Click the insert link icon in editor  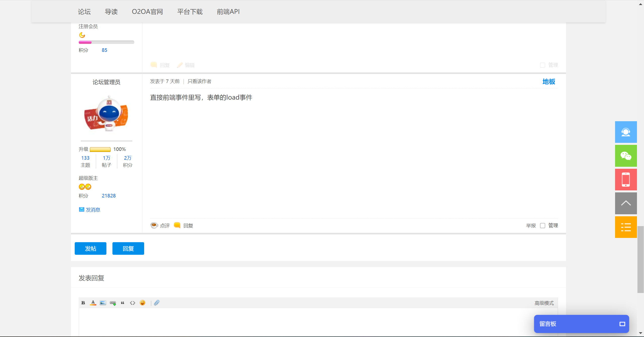(x=113, y=303)
